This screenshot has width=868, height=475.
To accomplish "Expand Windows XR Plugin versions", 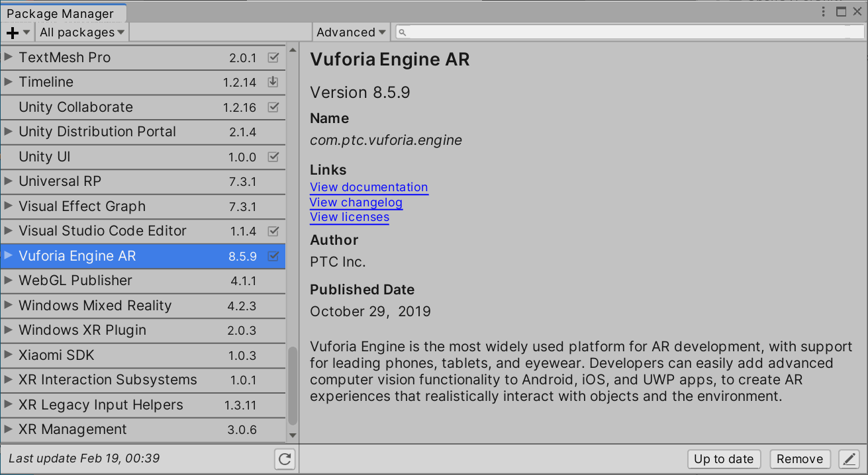I will click(x=8, y=330).
